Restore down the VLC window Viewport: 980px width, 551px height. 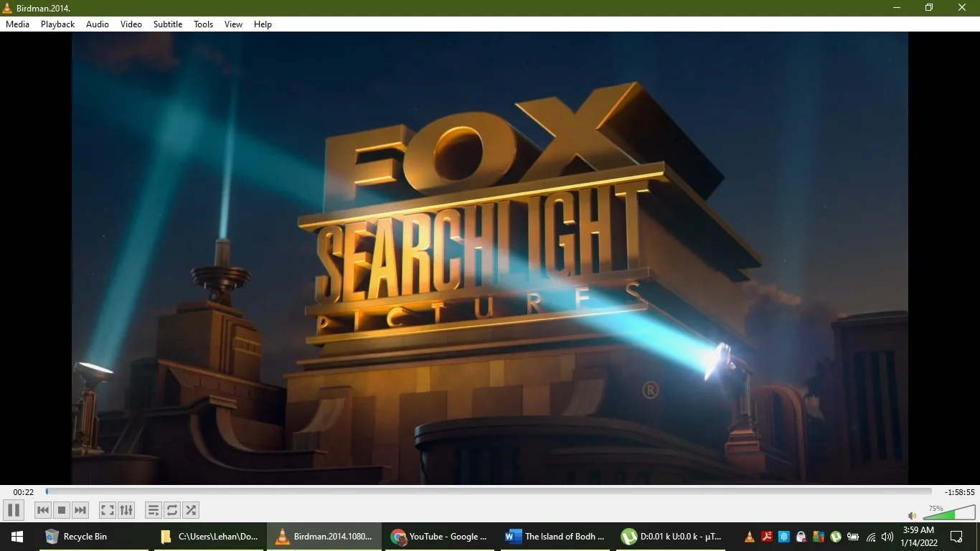click(929, 8)
